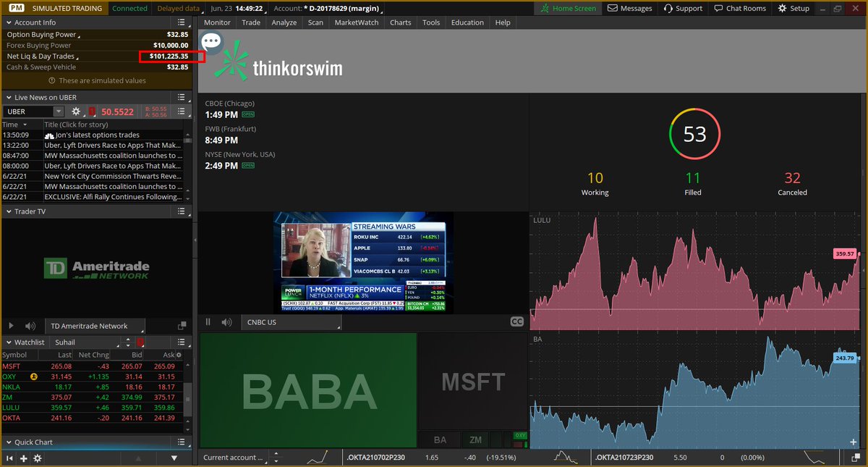Open the Tools tab

431,22
